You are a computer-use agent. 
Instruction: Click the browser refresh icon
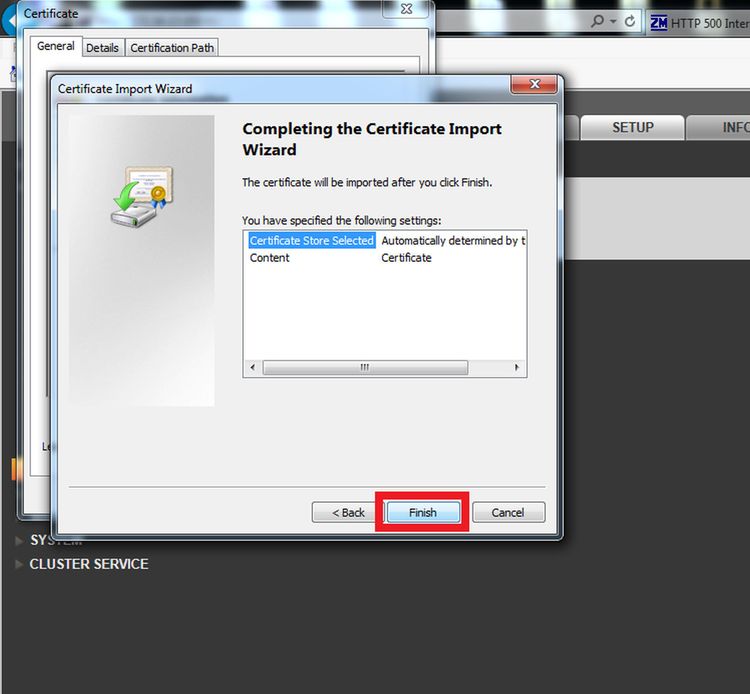point(630,21)
